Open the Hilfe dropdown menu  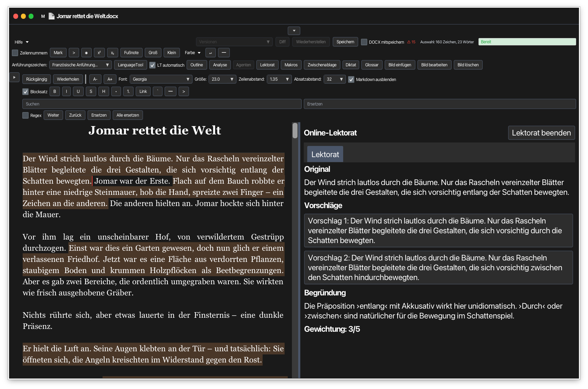pyautogui.click(x=22, y=42)
